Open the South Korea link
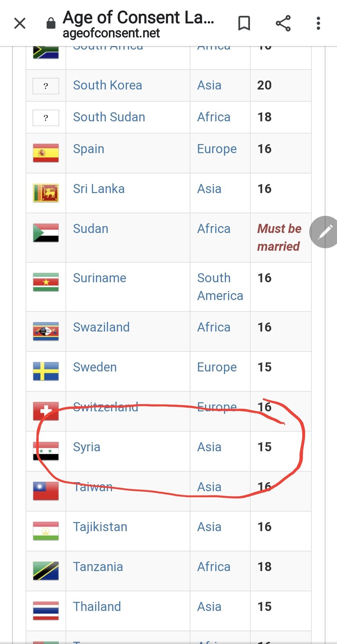337x644 pixels. click(108, 85)
